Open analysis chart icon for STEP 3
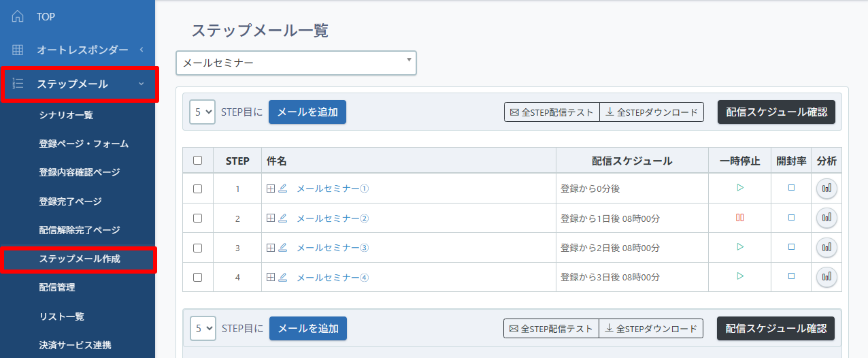 (827, 248)
